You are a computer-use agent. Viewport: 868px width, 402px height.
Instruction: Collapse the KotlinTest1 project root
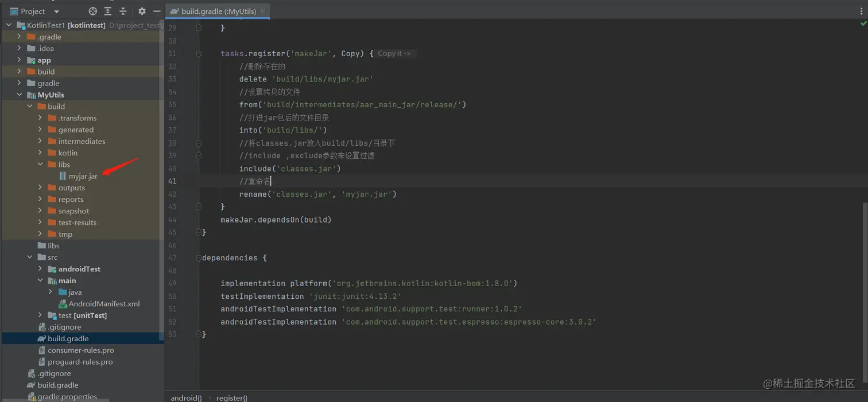click(9, 25)
